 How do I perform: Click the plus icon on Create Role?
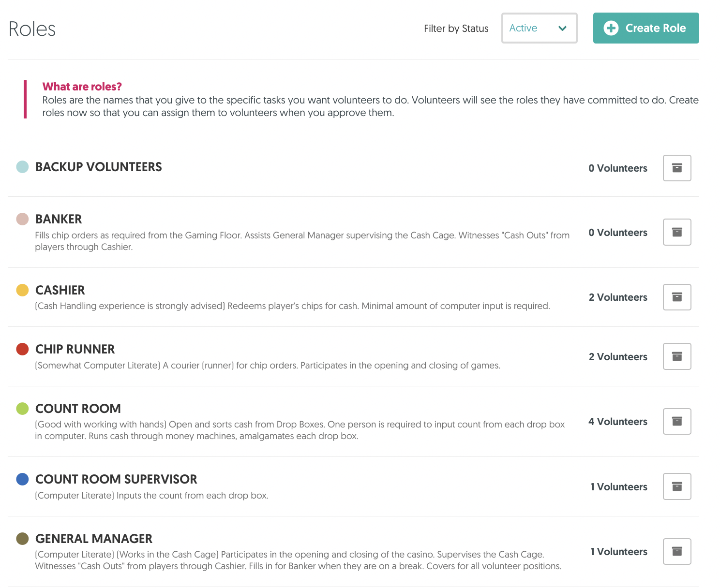[611, 28]
